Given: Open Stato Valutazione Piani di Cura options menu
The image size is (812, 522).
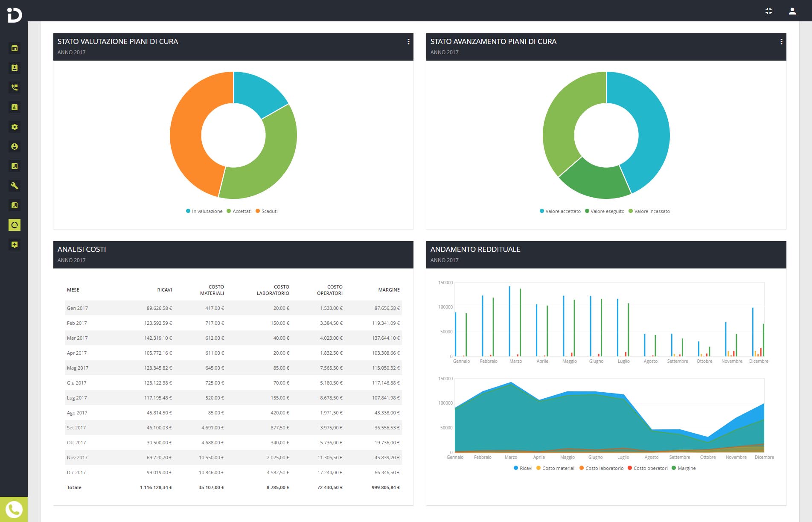Looking at the screenshot, I should (x=408, y=41).
